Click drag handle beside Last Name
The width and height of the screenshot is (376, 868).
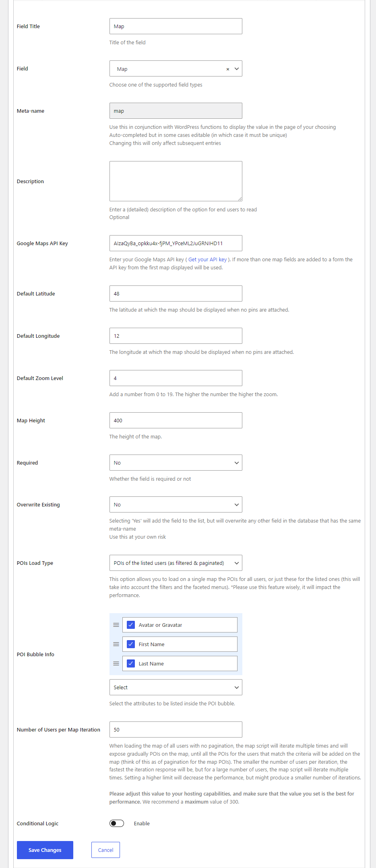116,663
